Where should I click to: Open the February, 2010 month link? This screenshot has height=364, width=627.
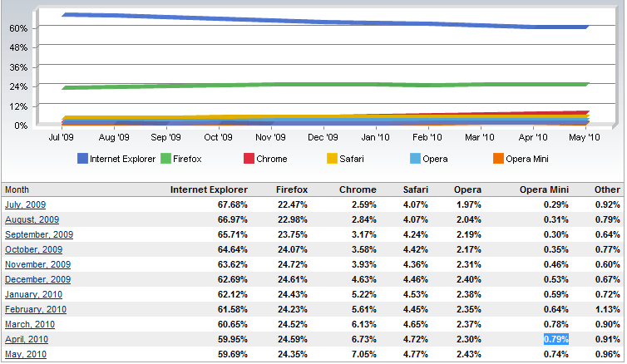click(35, 309)
